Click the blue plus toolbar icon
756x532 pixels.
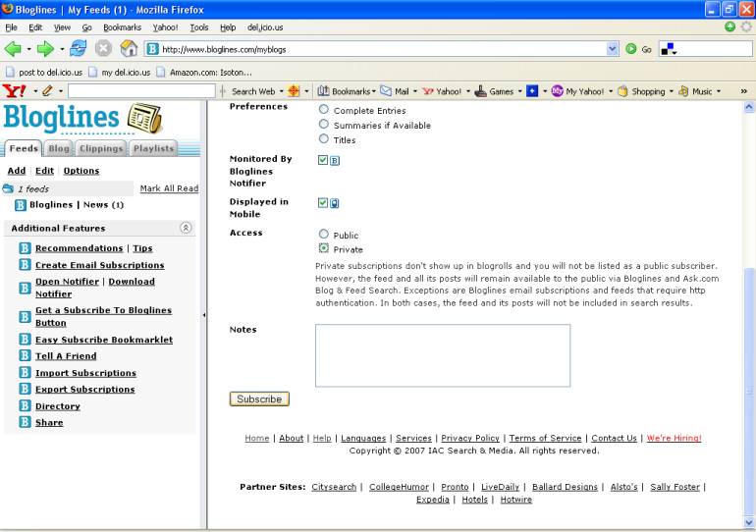tap(532, 90)
